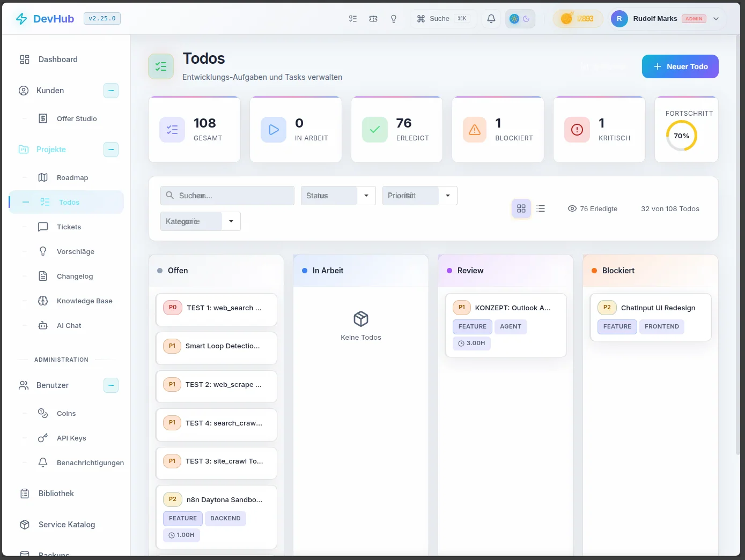745x560 pixels.
Task: Click the DevHub lightning logo
Action: (x=21, y=19)
